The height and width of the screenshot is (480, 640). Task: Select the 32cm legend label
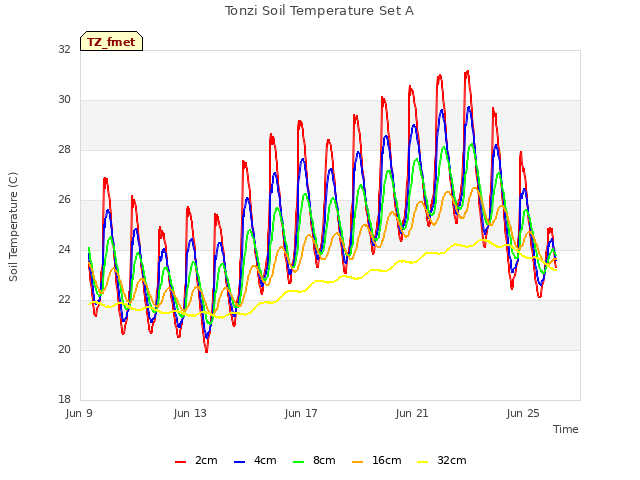coord(452,460)
